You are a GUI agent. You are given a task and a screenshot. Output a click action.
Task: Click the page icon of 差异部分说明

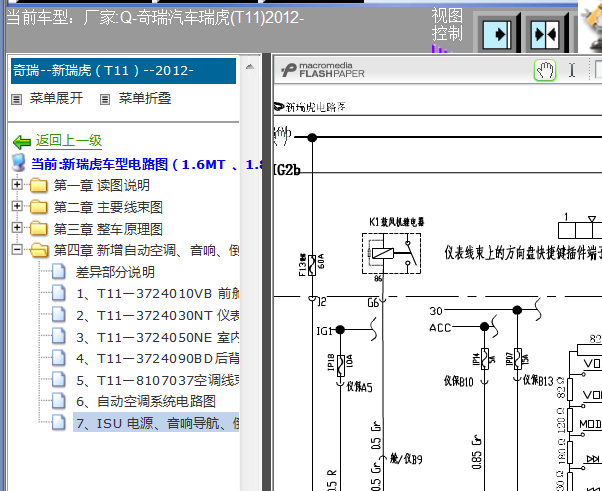[58, 271]
